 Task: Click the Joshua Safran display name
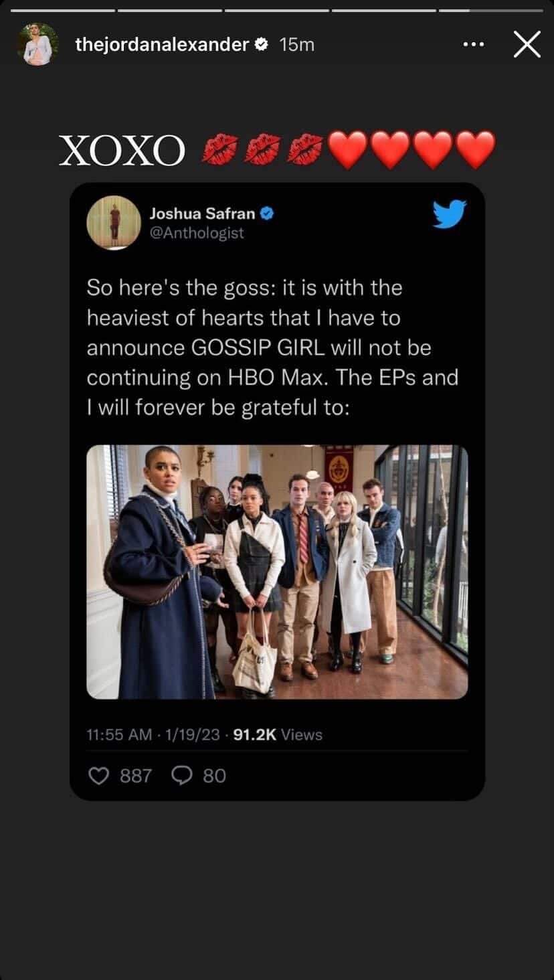(x=201, y=214)
